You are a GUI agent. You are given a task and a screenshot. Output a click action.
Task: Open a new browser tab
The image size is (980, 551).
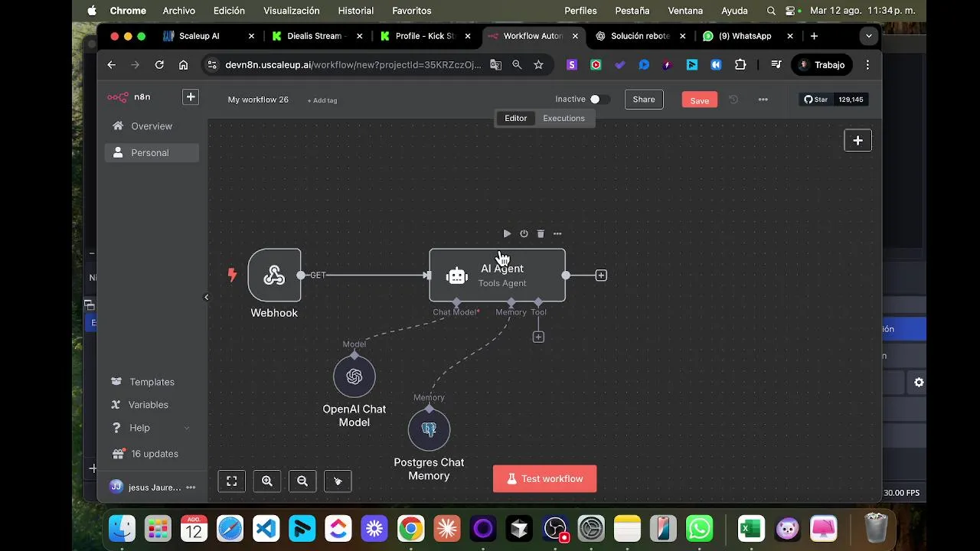[814, 36]
